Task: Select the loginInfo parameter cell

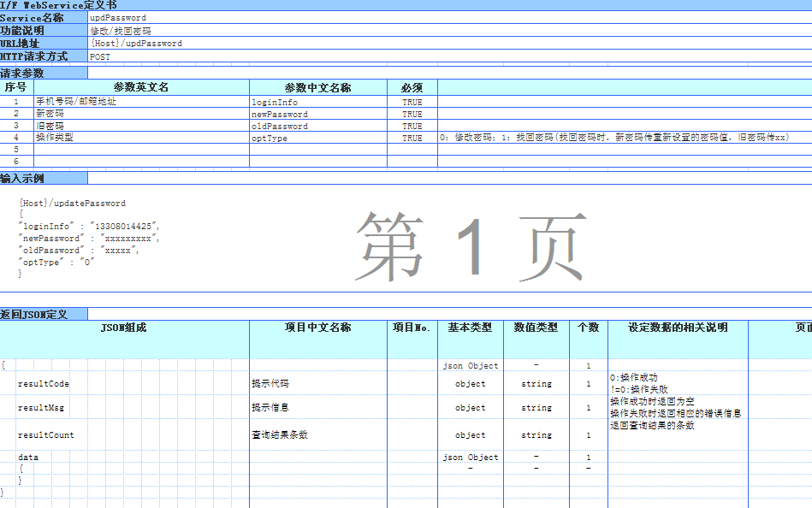Action: click(x=318, y=102)
